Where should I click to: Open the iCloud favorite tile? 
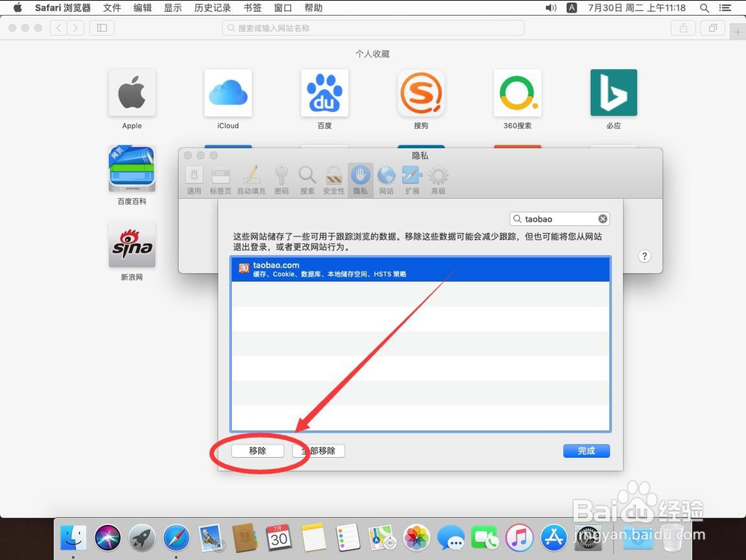[228, 92]
